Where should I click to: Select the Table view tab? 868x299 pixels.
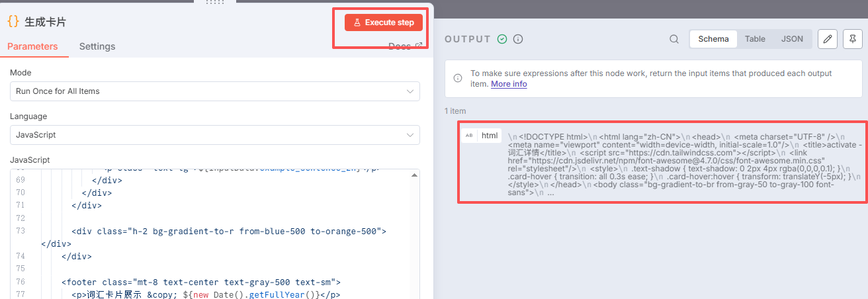coord(755,39)
